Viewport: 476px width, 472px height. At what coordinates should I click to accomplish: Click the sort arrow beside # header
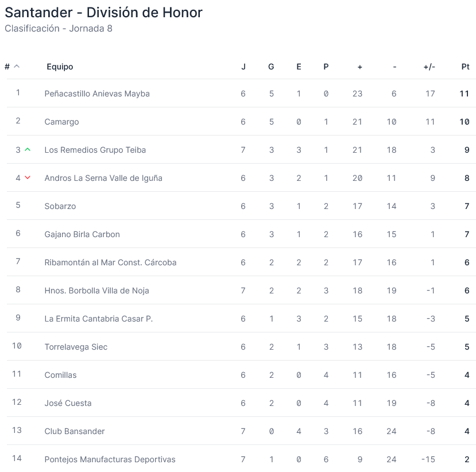point(17,67)
